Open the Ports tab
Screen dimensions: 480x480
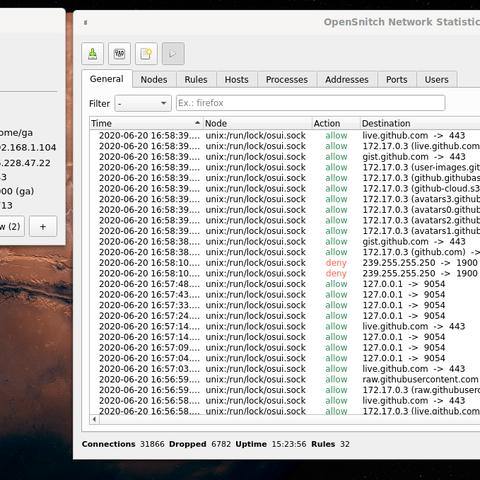tap(397, 80)
